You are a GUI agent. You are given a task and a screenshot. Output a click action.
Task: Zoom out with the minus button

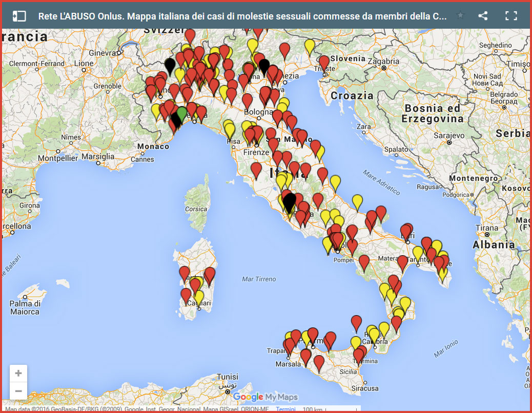click(x=18, y=391)
